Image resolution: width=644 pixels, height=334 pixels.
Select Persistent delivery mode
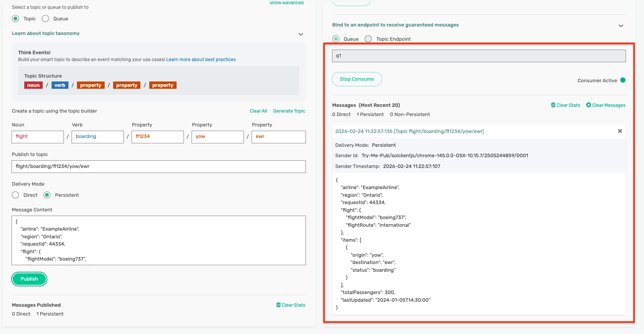coord(47,195)
